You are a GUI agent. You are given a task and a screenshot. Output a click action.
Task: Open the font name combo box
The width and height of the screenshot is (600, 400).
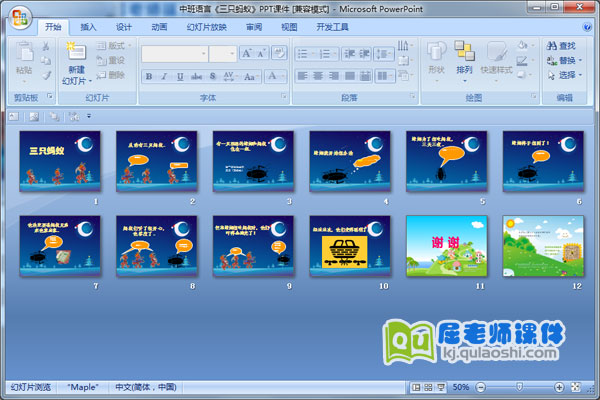tap(174, 54)
